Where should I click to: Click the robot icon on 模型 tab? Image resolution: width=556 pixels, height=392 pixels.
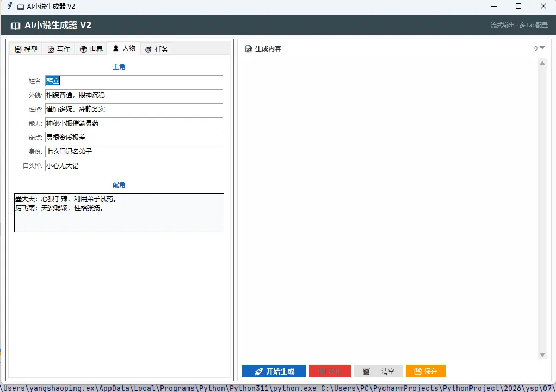click(x=18, y=49)
